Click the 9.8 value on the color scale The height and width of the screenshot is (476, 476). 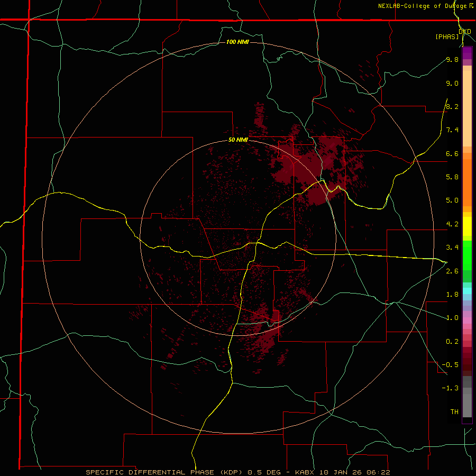coord(452,59)
